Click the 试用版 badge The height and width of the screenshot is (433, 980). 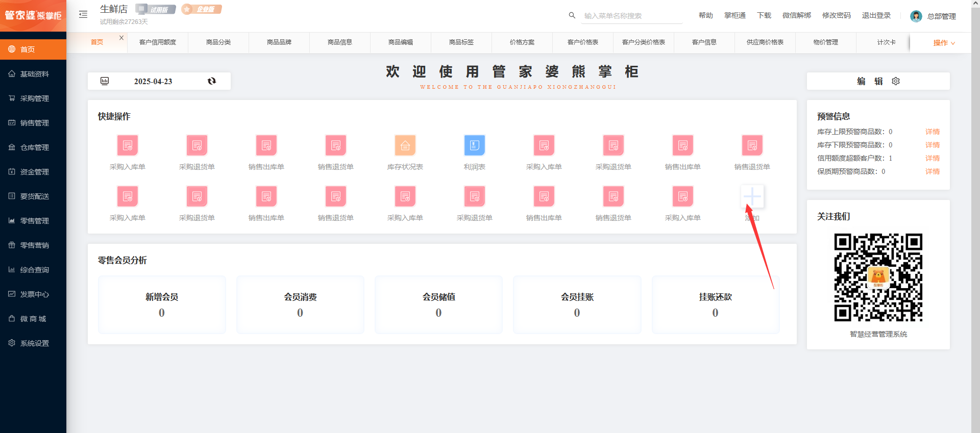point(156,9)
